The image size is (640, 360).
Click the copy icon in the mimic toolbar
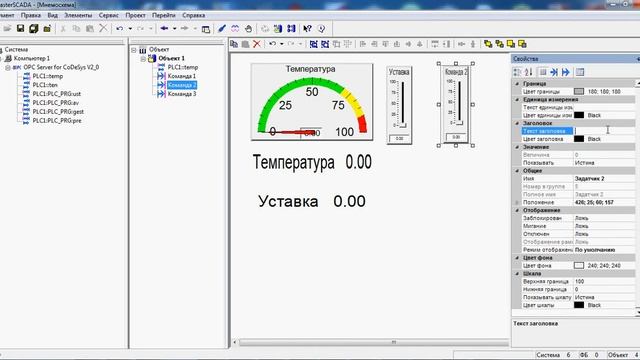pyautogui.click(x=234, y=44)
